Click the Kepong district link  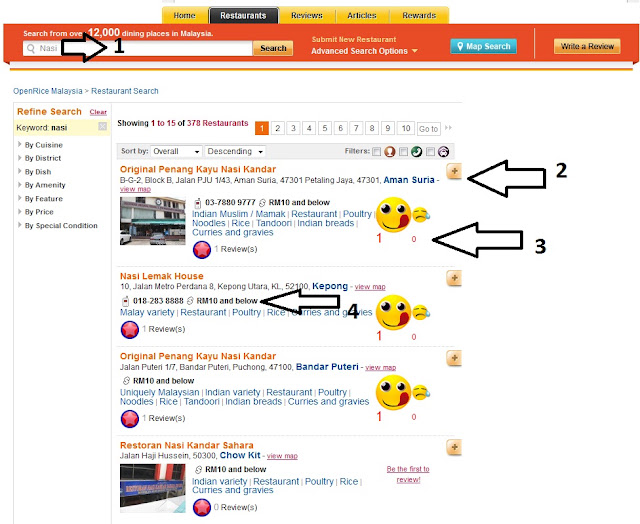330,286
